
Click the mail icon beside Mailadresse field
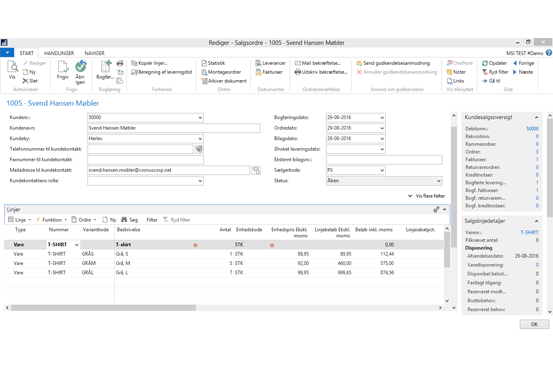pyautogui.click(x=256, y=170)
